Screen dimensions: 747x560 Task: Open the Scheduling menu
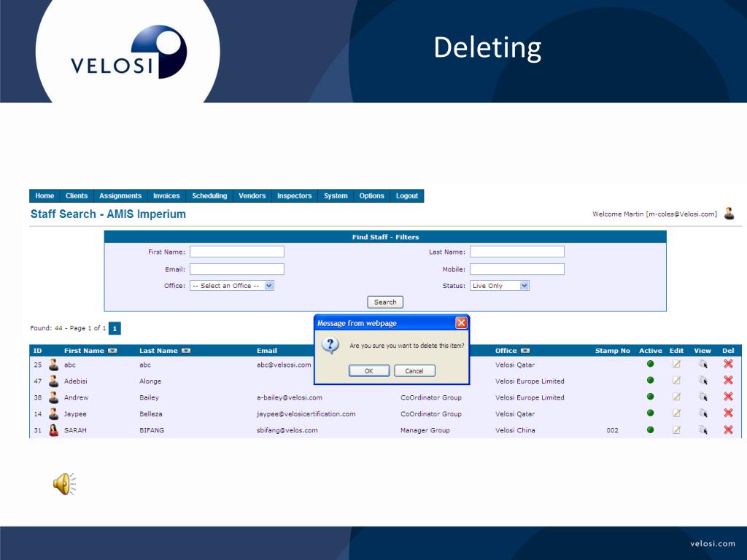coord(209,195)
